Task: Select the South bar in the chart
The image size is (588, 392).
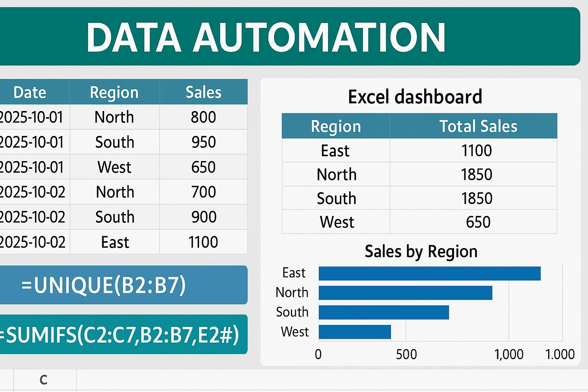Action: coord(384,312)
